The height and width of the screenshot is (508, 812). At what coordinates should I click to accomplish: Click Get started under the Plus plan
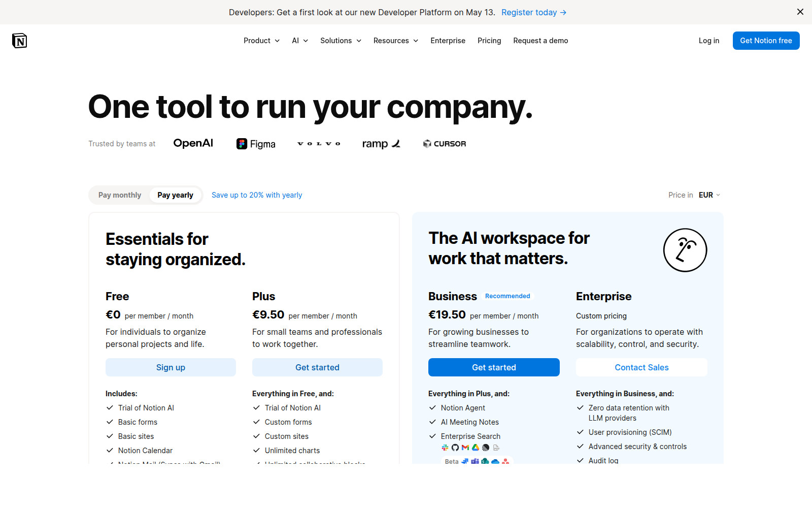pyautogui.click(x=317, y=367)
